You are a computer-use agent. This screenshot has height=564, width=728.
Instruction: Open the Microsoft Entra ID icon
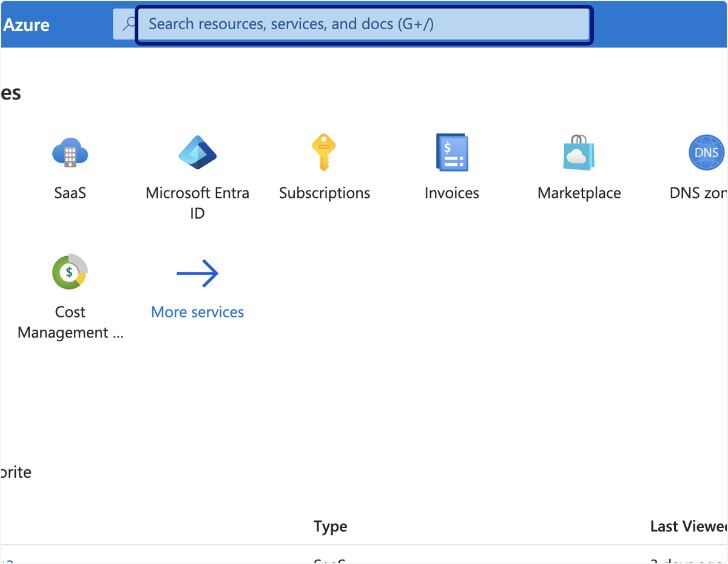click(197, 152)
